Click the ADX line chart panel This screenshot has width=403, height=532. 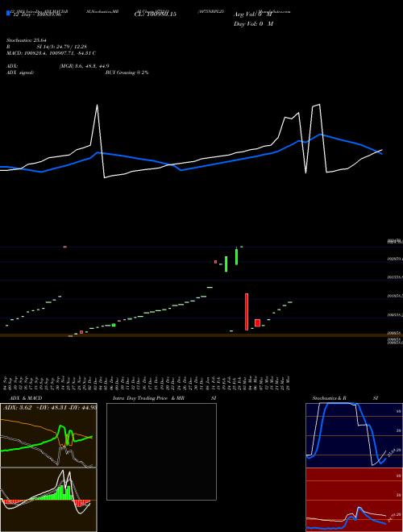48,435
